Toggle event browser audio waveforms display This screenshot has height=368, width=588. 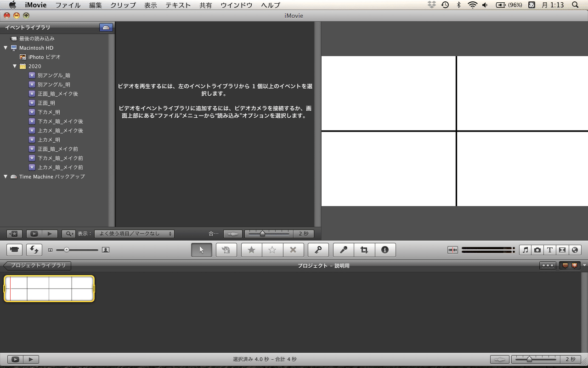click(x=233, y=234)
